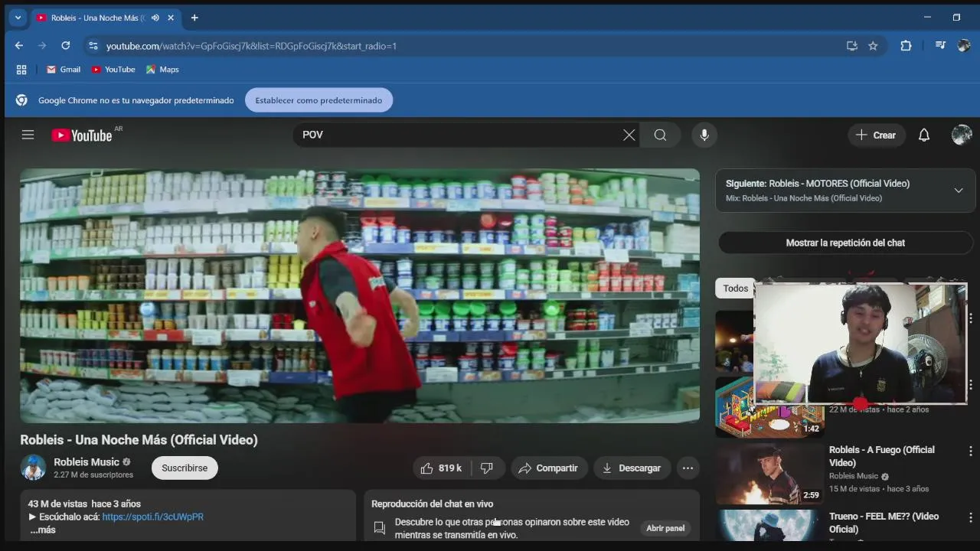Go back with the browser arrow

coord(19,46)
